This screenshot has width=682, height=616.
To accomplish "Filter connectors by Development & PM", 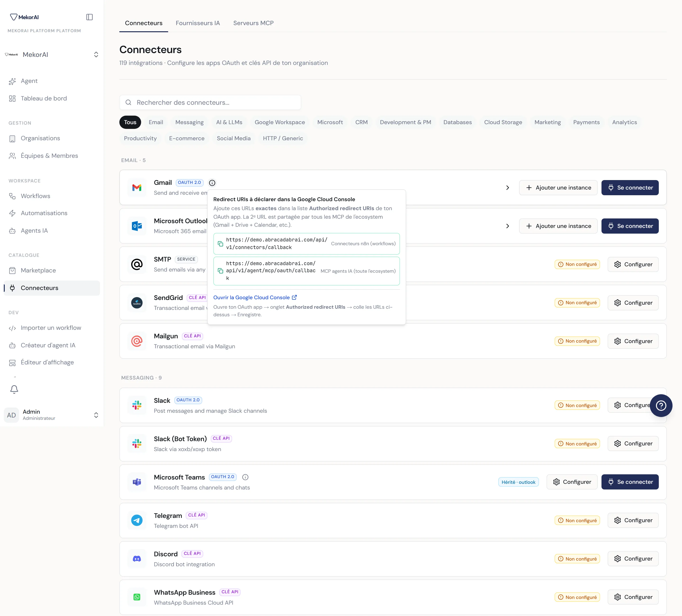I will pos(405,122).
